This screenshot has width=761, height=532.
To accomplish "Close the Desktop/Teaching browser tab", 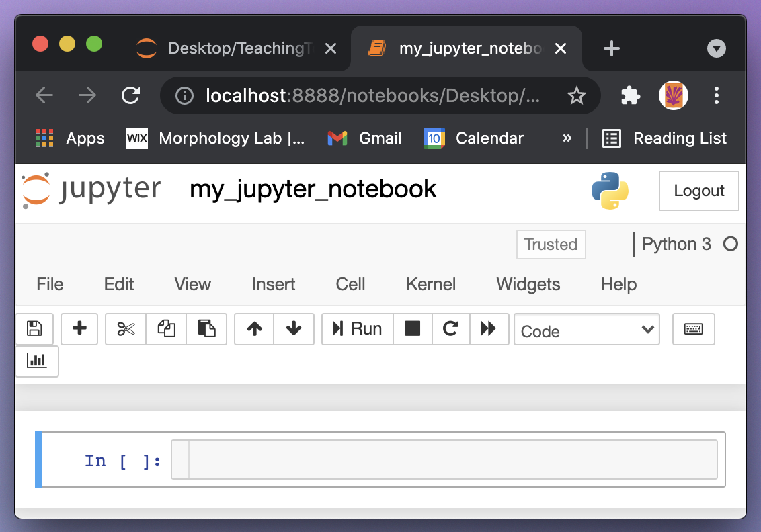I will 331,48.
